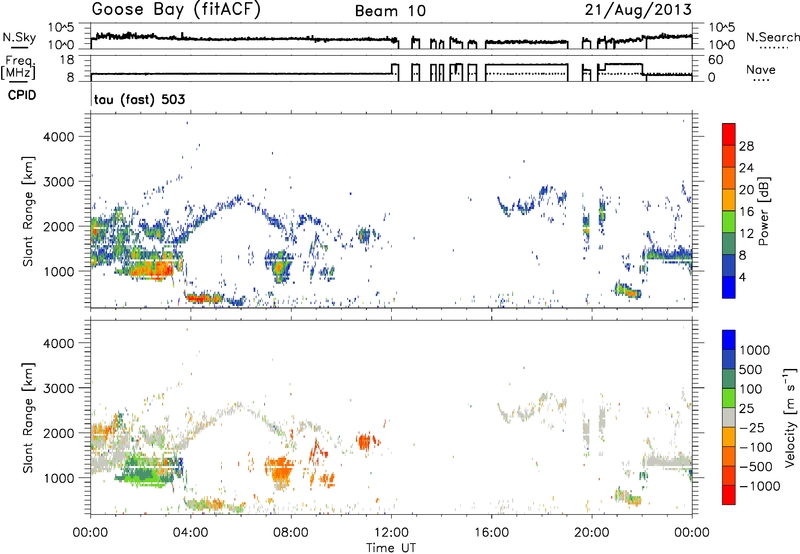Click the "Time UT" axis title
The image size is (800, 554).
pos(391,548)
